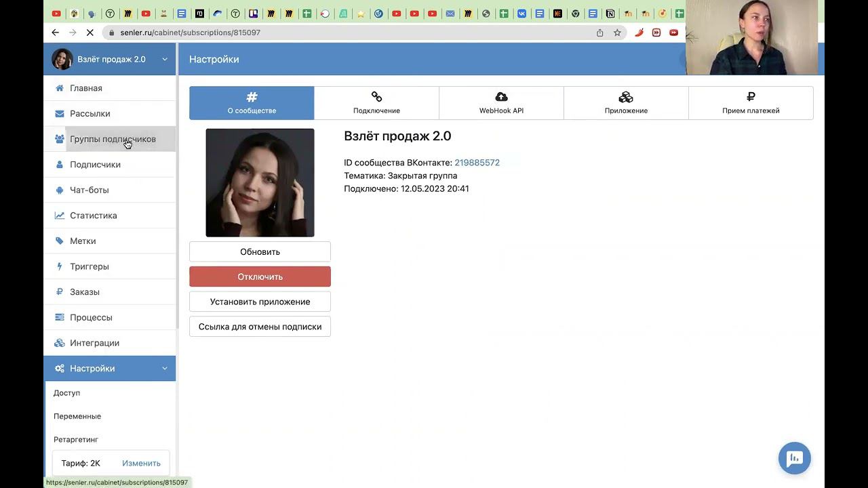
Task: Click the community avatar in the sidebar header
Action: pos(62,59)
